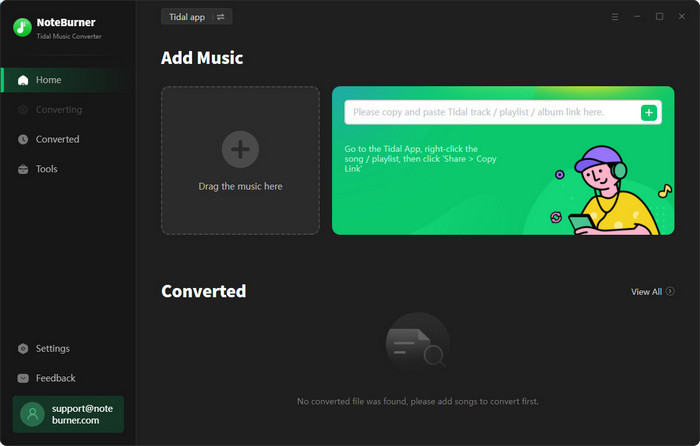Viewport: 700px width, 446px height.
Task: Maximize the NoteBurner window
Action: [x=659, y=17]
